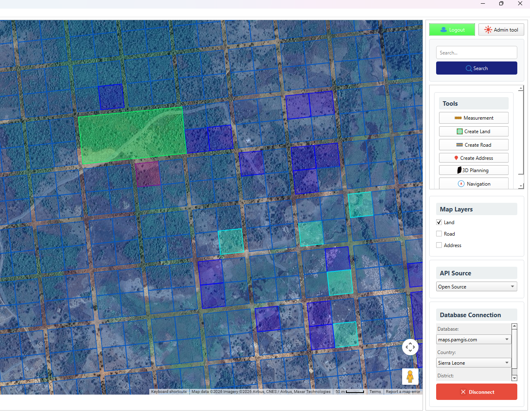
Task: Click the magnifier icon in Search button
Action: (x=469, y=68)
